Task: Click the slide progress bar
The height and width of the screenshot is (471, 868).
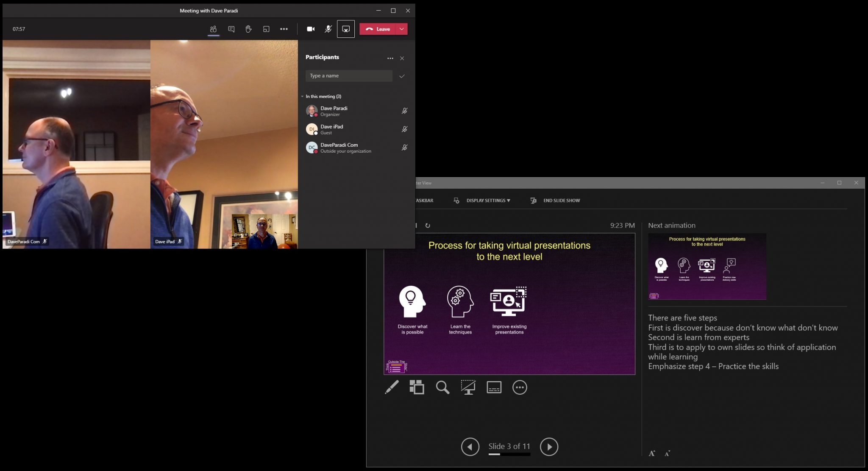Action: click(509, 454)
